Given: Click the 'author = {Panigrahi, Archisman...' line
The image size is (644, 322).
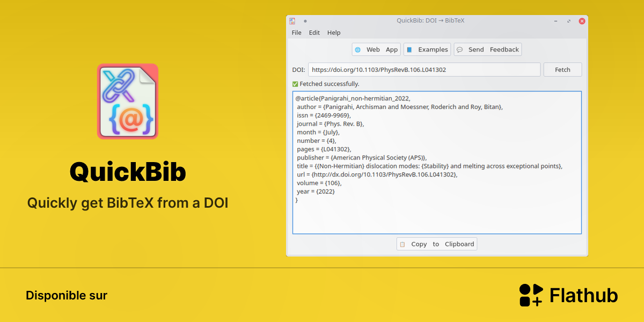Looking at the screenshot, I should 400,107.
